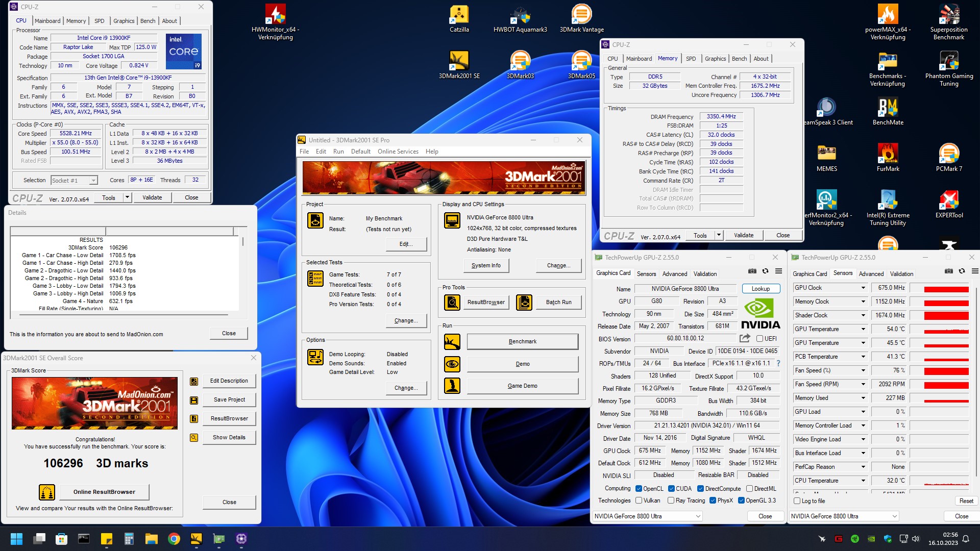
Task: Launch the 3DMark05 desktop shortcut
Action: click(581, 65)
